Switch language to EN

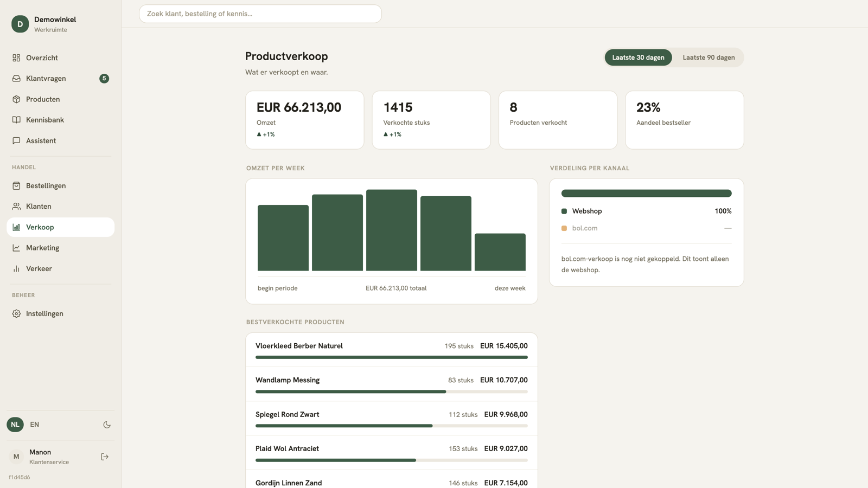tap(35, 425)
